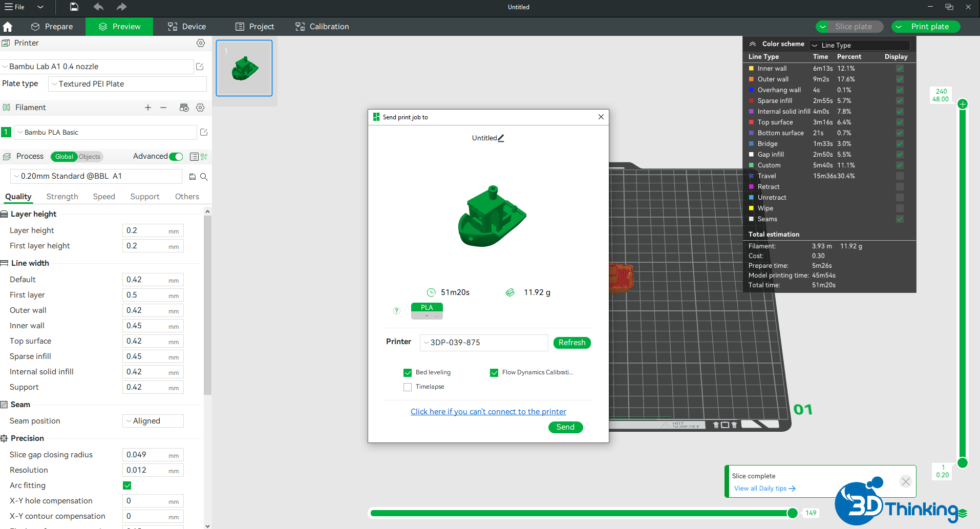Click the AMS filament sync icon
This screenshot has height=529, width=980.
pos(184,108)
